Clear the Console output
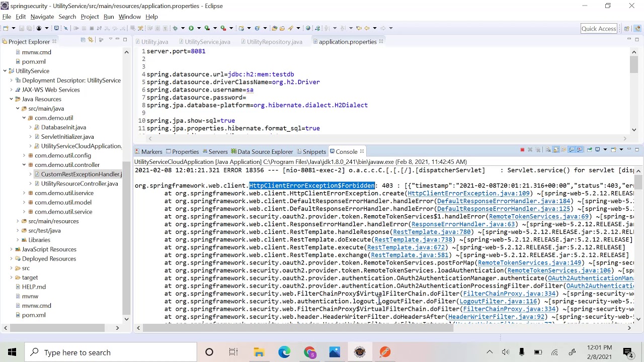Viewport: 644px width, 362px height. (548, 150)
